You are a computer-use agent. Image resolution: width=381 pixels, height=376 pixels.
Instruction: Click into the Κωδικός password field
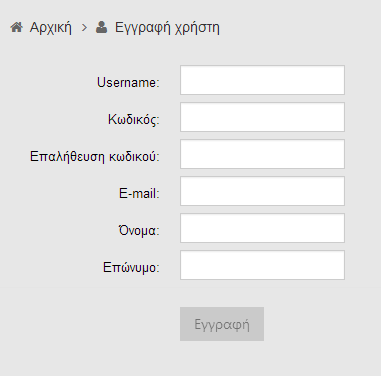262,117
